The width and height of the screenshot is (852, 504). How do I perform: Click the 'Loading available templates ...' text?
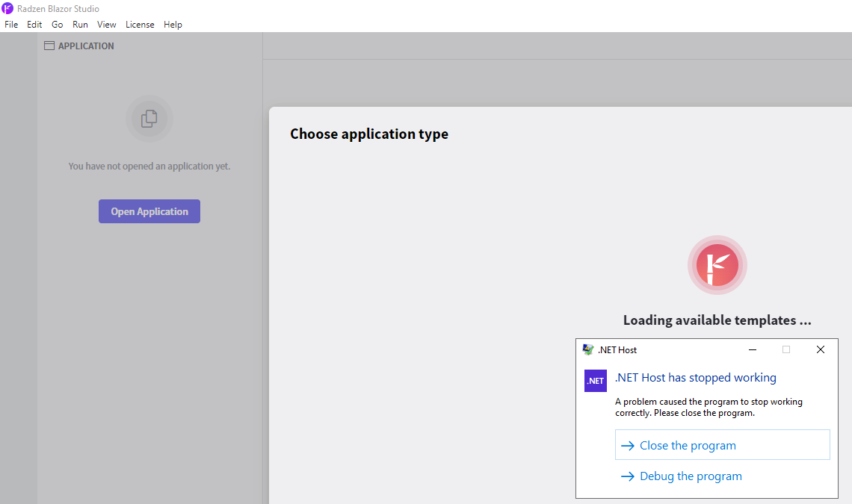click(x=717, y=320)
